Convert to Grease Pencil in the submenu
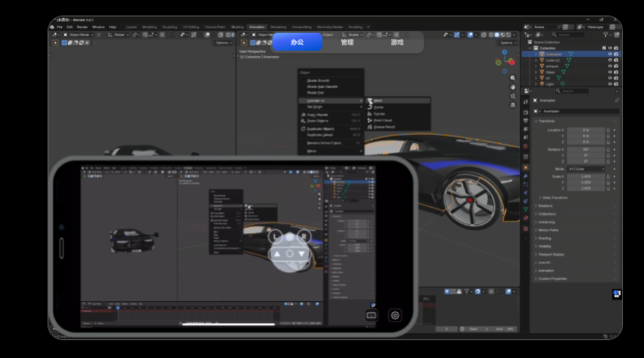 (397, 127)
